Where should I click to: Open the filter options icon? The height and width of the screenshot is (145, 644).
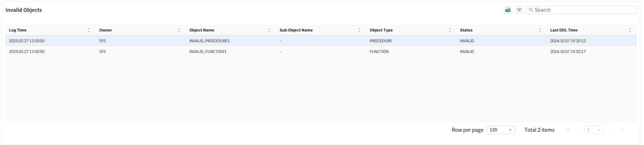pos(519,10)
